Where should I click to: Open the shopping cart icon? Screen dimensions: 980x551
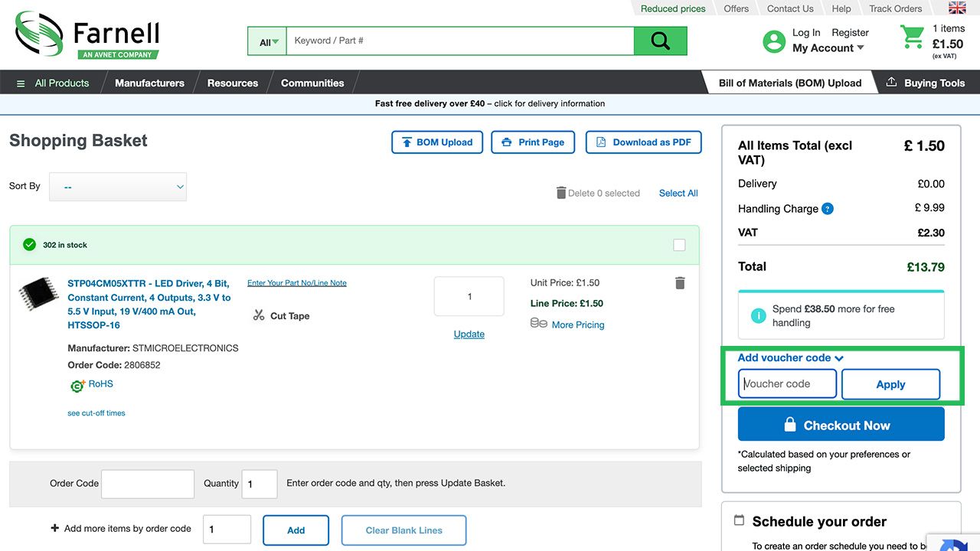pyautogui.click(x=912, y=37)
